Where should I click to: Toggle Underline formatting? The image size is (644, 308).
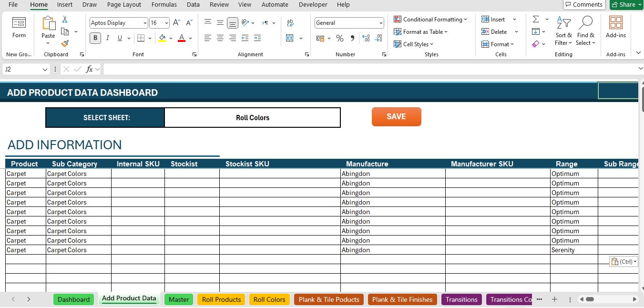coord(120,38)
